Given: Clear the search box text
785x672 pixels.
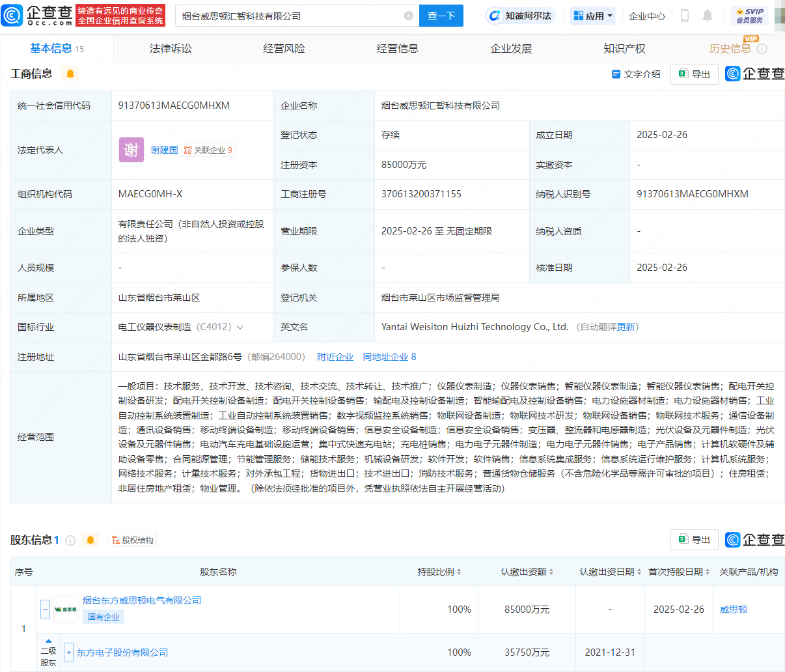Looking at the screenshot, I should click(409, 16).
